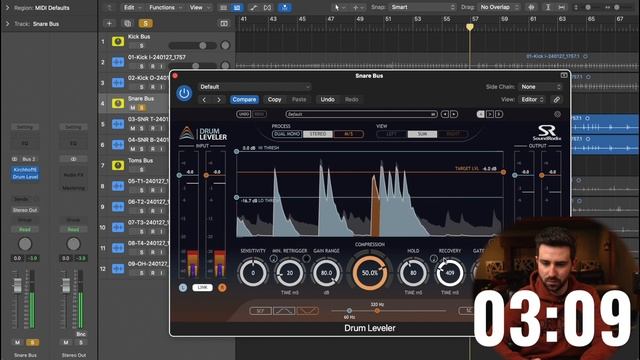Click the Compare button
This screenshot has width=640, height=360.
[x=244, y=100]
